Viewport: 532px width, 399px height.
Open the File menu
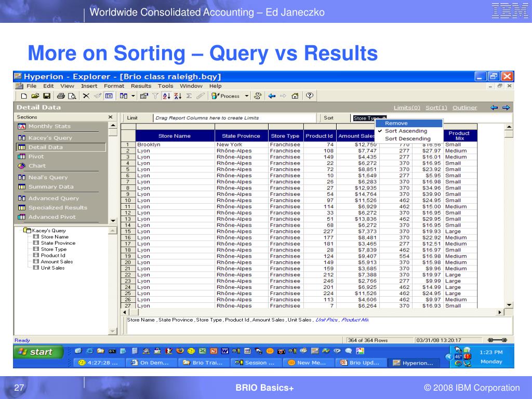(31, 86)
